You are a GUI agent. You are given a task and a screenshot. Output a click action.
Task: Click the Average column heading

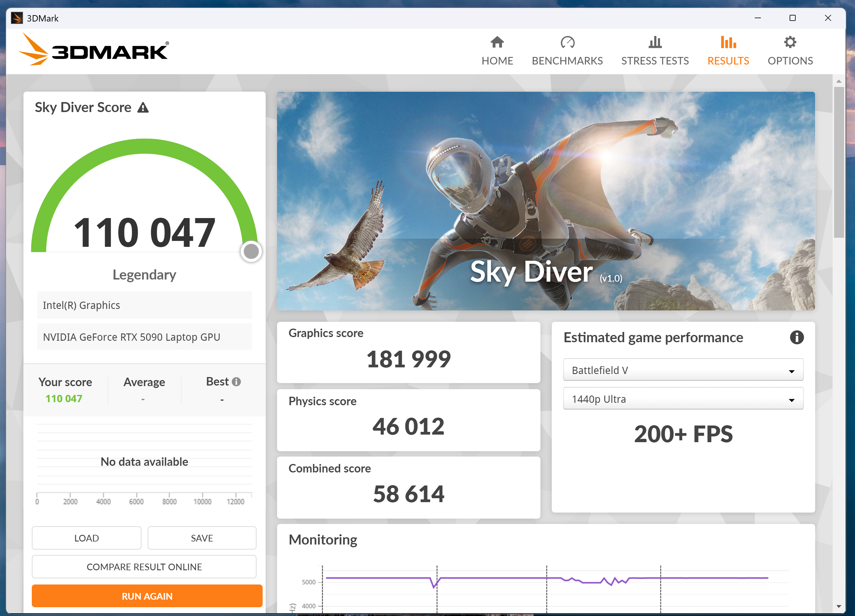[144, 382]
